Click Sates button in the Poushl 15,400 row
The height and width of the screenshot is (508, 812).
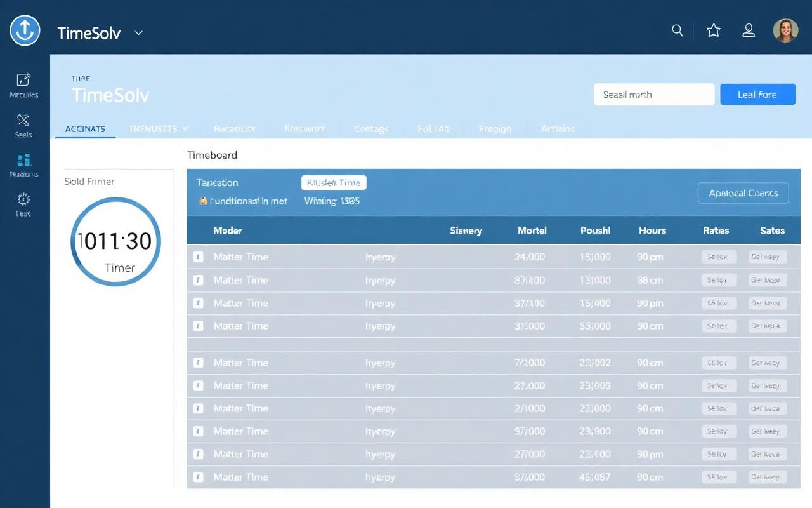(x=768, y=303)
